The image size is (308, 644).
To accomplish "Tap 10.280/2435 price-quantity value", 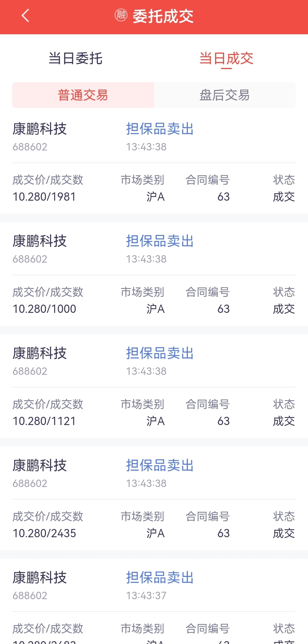I will (x=44, y=533).
